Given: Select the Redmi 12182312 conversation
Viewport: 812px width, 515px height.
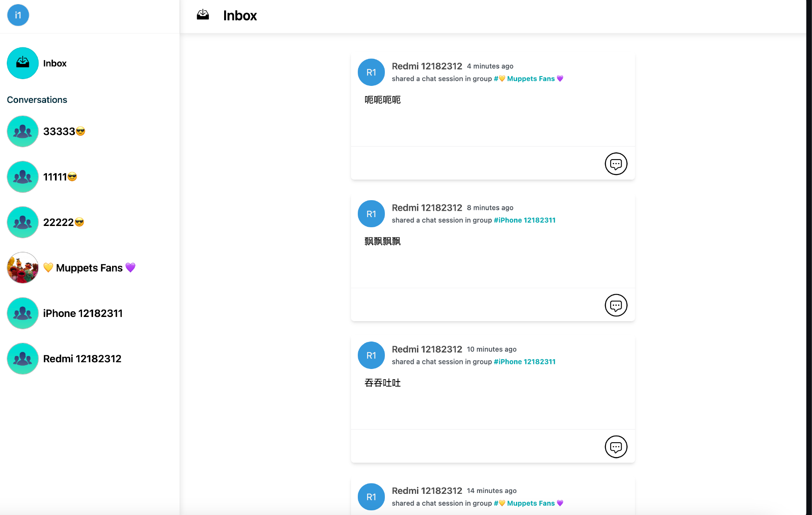Looking at the screenshot, I should click(82, 358).
